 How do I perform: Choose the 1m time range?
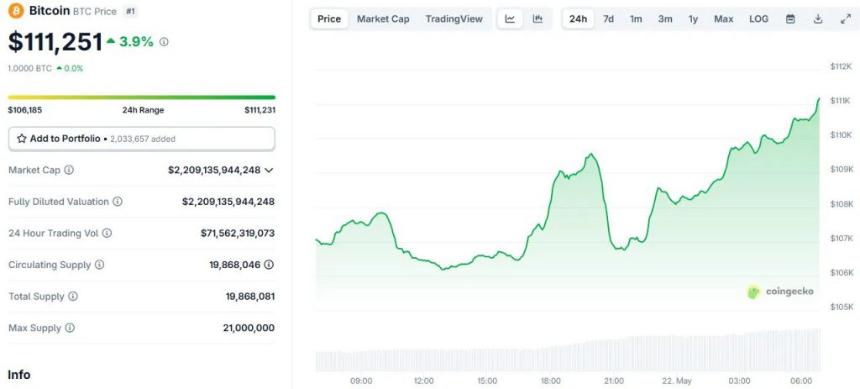tap(636, 19)
